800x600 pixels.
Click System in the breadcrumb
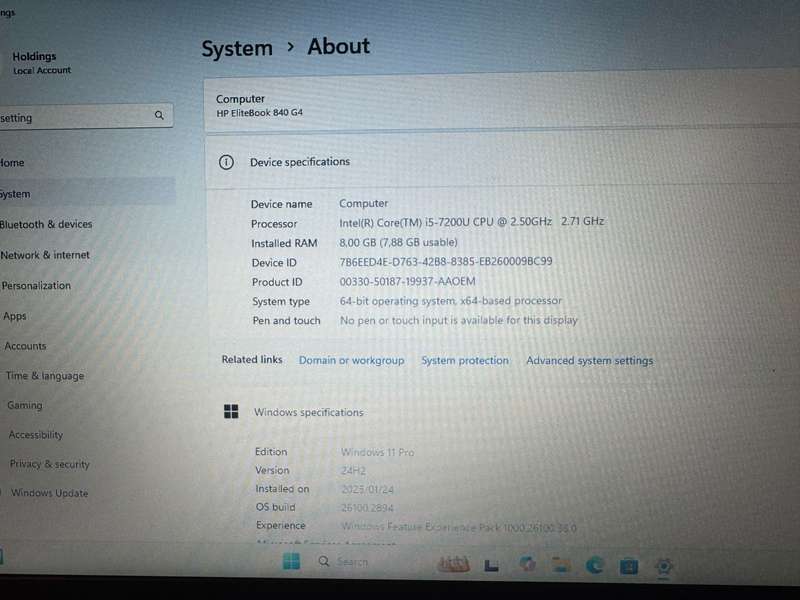tap(237, 49)
